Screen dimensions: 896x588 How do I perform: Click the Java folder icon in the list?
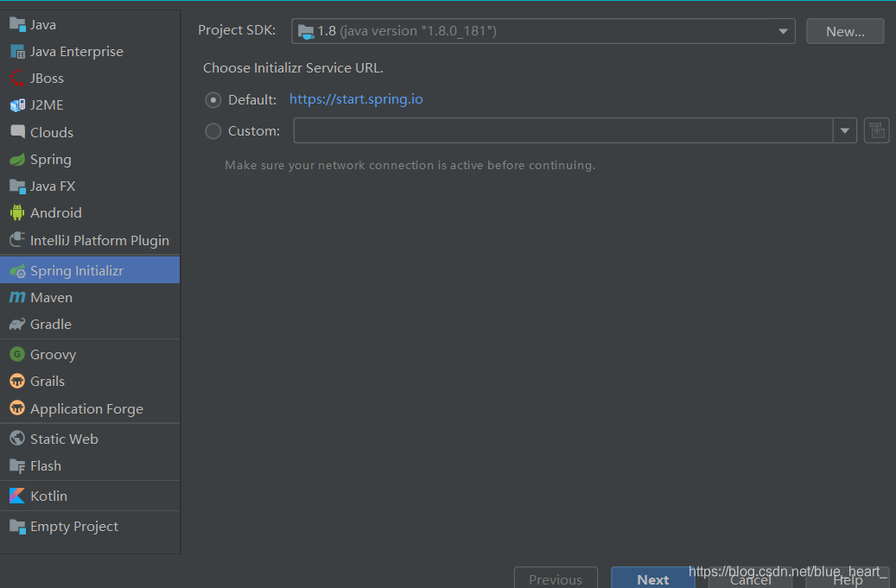coord(18,24)
